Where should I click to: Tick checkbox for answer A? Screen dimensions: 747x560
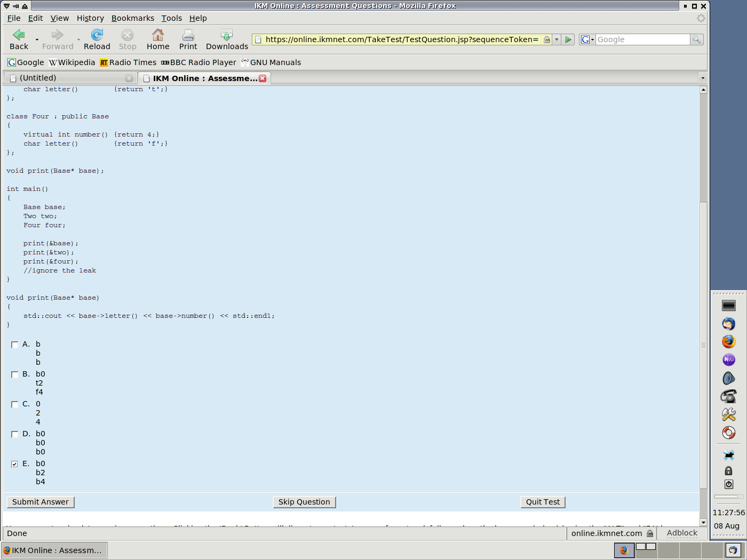tap(14, 345)
